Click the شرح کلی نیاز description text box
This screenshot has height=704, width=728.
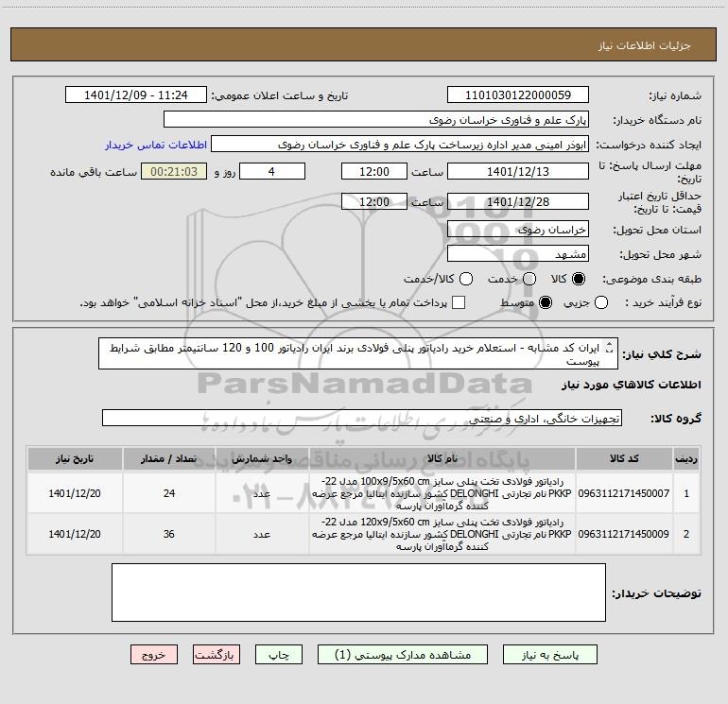358,353
